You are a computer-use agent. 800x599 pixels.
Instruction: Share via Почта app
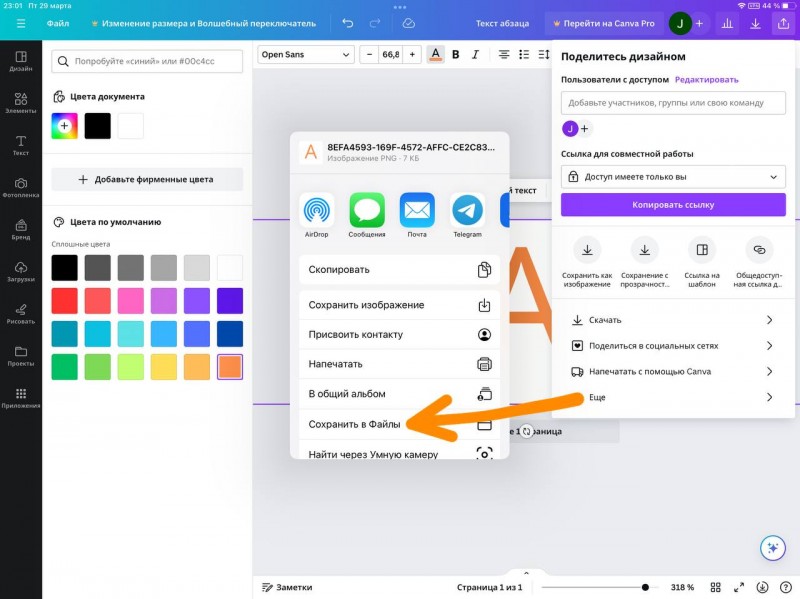click(x=417, y=215)
